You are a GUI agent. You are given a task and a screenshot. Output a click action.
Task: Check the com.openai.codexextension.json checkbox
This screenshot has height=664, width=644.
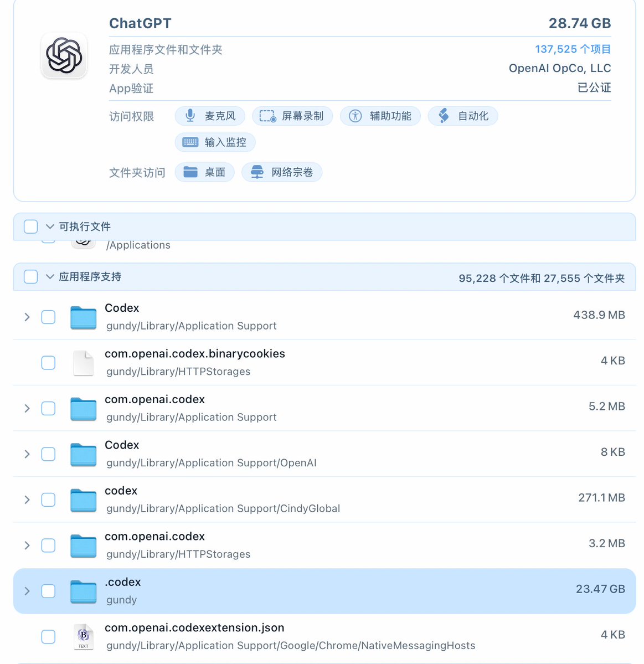(48, 636)
